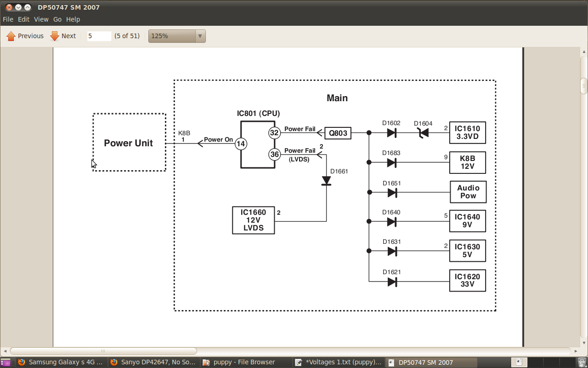The width and height of the screenshot is (588, 368).
Task: Close the document viewer window
Action: pyautogui.click(x=9, y=7)
